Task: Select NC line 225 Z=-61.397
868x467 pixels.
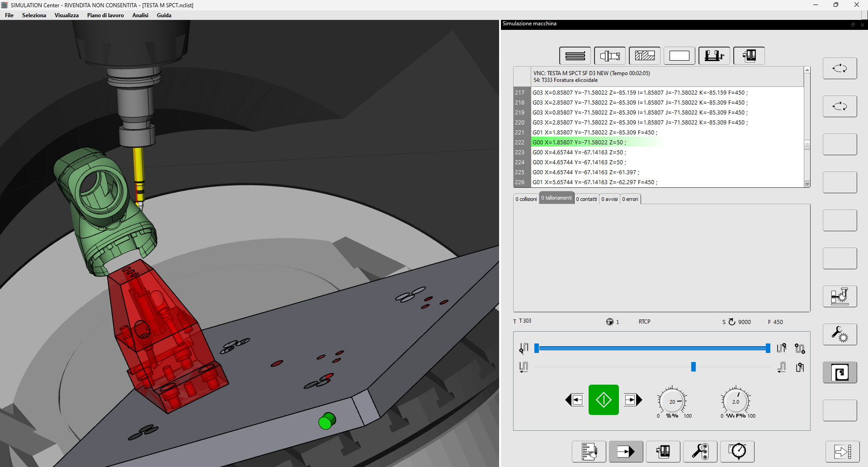Action: 658,172
